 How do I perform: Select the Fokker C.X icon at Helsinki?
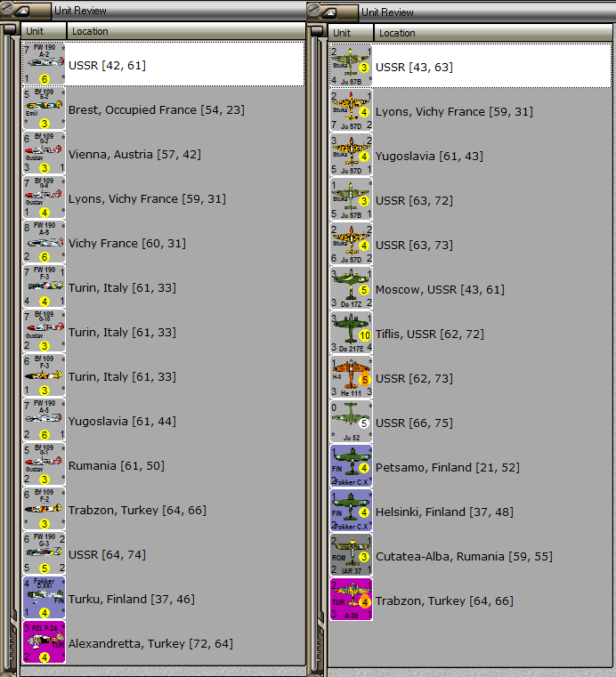[x=352, y=511]
